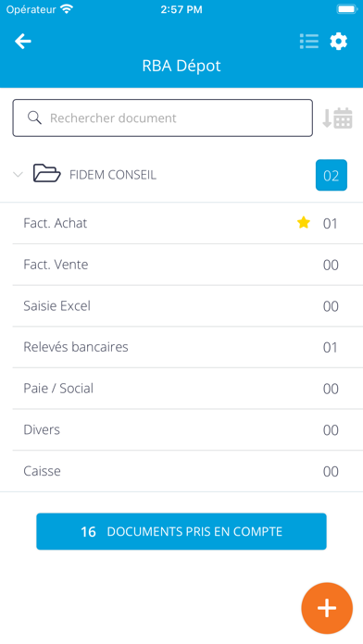Open the Fact. Vente category
Screen dimensions: 363x644
coord(181,265)
